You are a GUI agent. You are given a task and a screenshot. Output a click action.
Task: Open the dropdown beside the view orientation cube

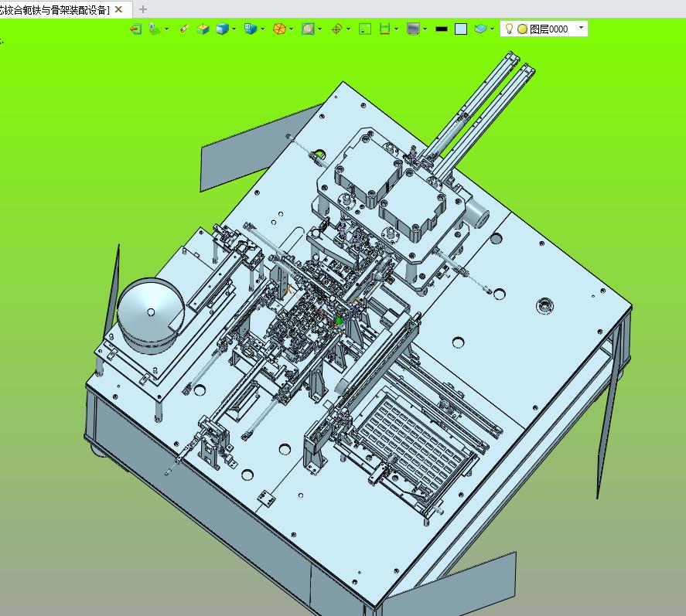tap(262, 29)
